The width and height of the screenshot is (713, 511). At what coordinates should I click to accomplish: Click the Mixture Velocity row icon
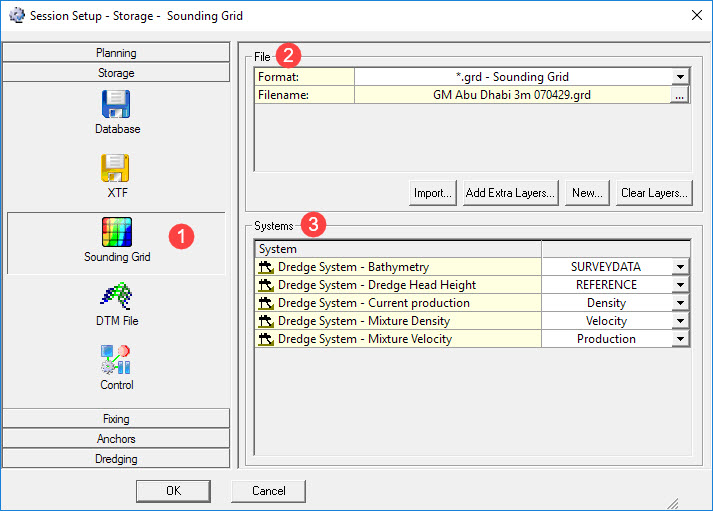click(x=266, y=339)
